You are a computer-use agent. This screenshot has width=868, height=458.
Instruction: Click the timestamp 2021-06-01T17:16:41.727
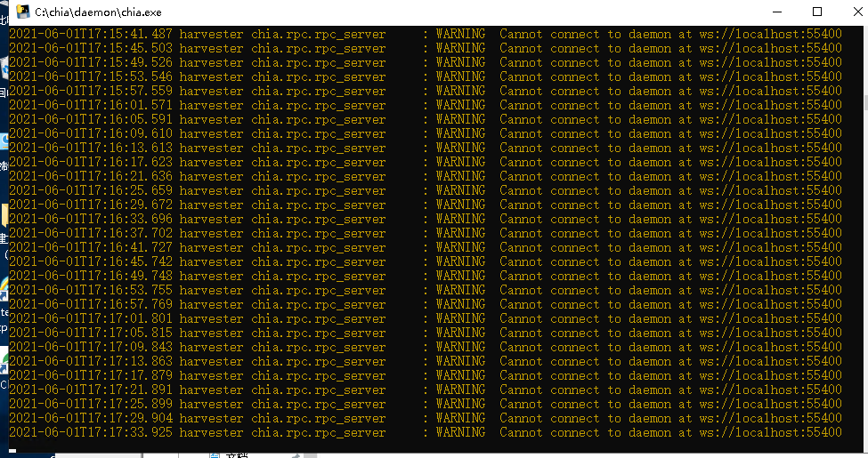pyautogui.click(x=91, y=247)
